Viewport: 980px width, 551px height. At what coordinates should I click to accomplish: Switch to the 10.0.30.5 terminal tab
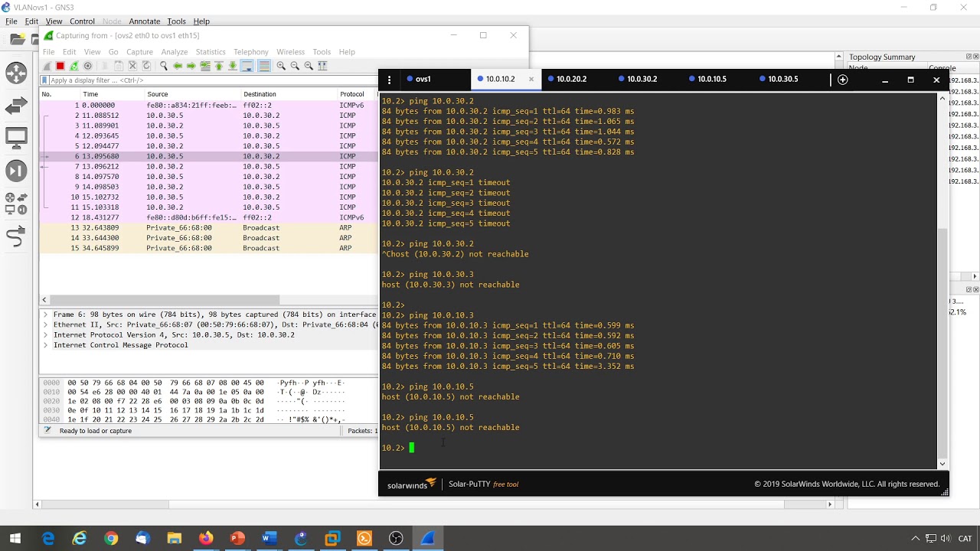tap(782, 79)
